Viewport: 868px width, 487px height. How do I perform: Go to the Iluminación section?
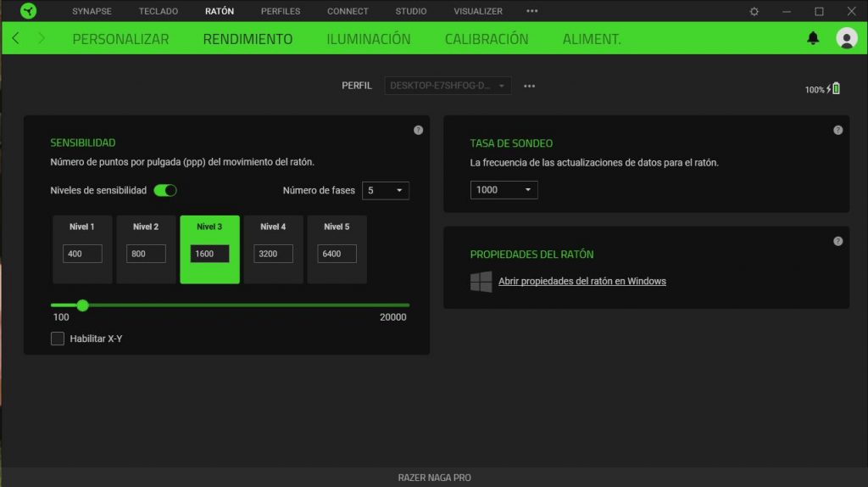pyautogui.click(x=369, y=39)
